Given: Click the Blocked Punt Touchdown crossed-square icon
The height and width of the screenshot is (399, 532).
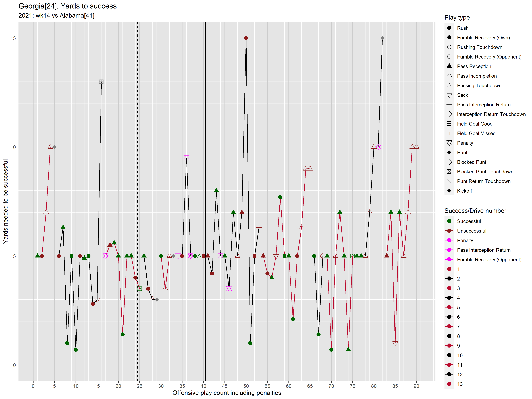Looking at the screenshot, I should tap(449, 171).
